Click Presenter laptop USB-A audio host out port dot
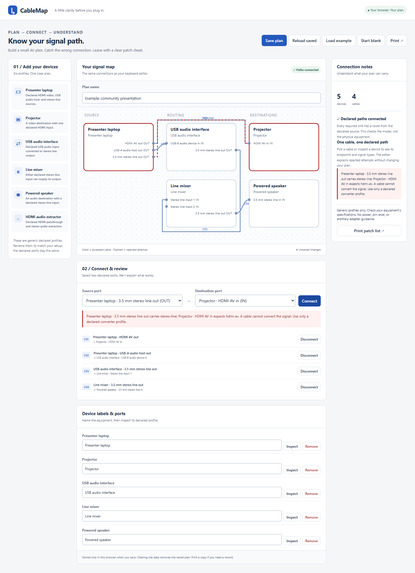 [153, 150]
